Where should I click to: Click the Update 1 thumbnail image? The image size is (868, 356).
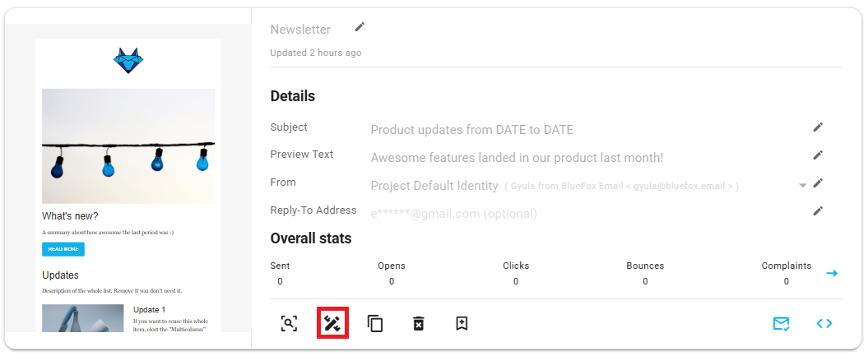(83, 318)
